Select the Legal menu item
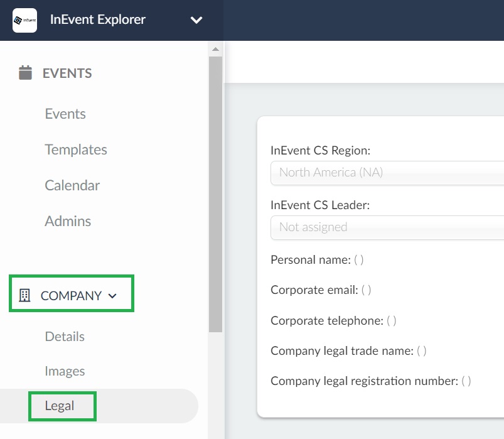 coord(60,406)
